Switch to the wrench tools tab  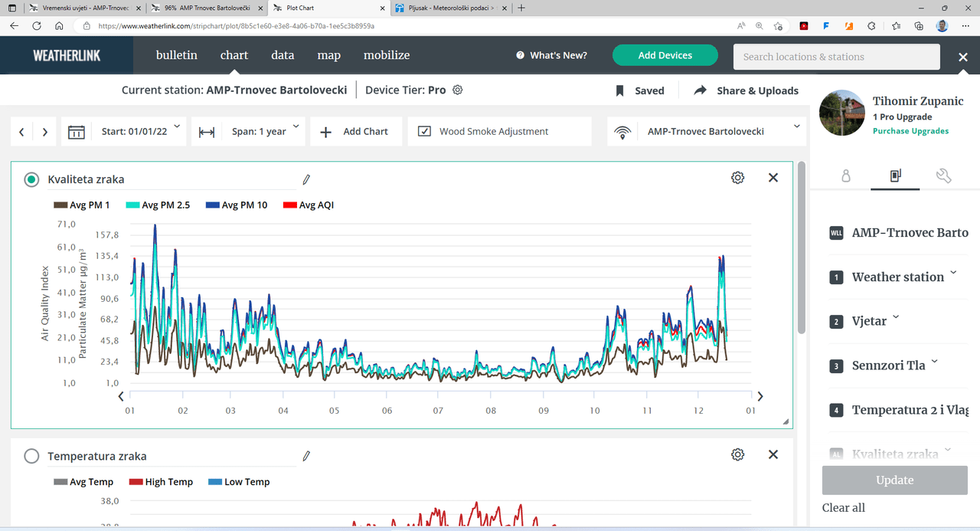tap(944, 176)
